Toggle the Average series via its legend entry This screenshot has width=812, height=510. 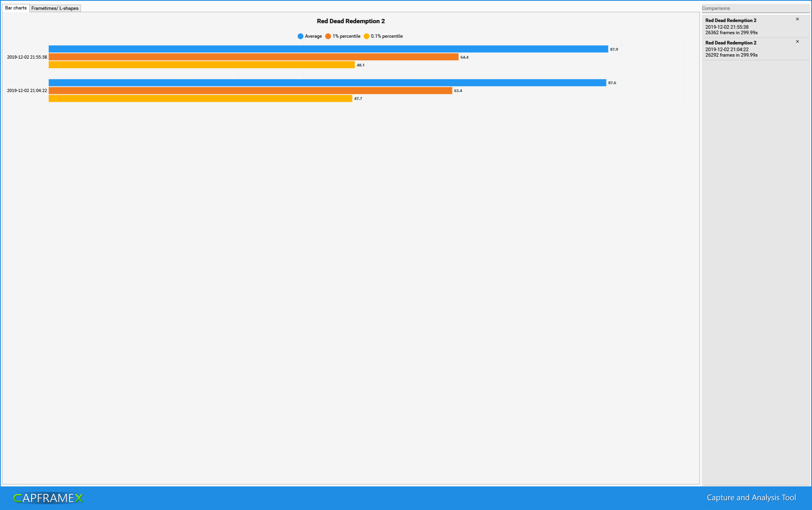(312, 36)
